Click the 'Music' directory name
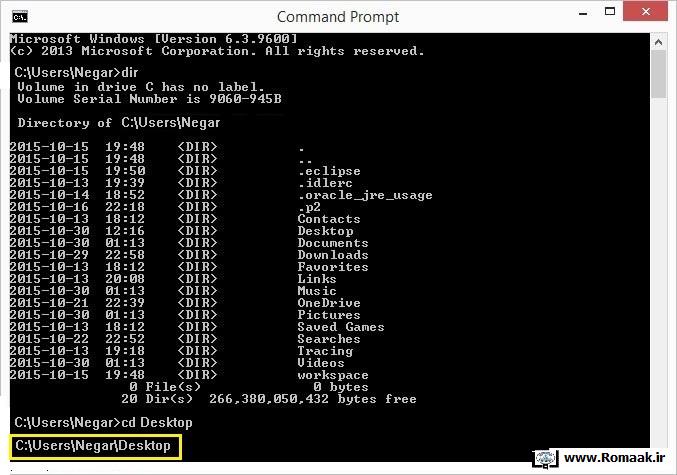This screenshot has width=677, height=475. pos(316,291)
